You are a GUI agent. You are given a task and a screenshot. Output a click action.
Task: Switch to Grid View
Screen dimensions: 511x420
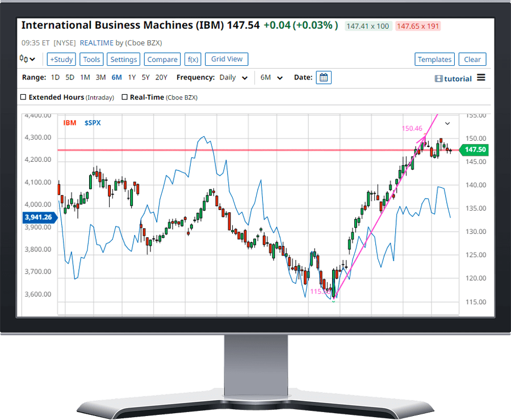tap(227, 59)
